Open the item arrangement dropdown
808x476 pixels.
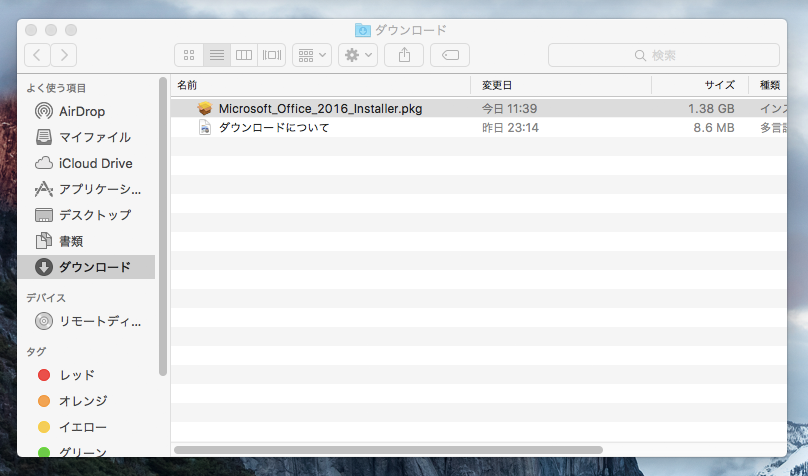pos(312,55)
